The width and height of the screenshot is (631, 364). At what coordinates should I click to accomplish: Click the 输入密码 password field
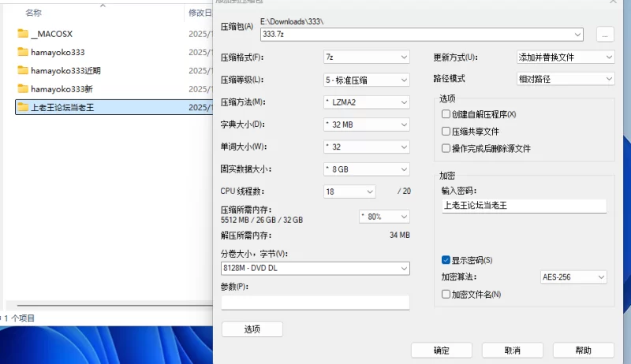pyautogui.click(x=525, y=206)
